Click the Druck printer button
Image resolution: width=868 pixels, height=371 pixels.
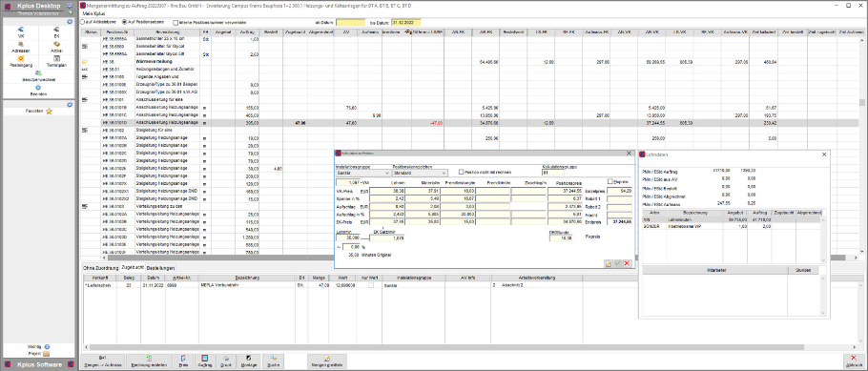pyautogui.click(x=226, y=361)
